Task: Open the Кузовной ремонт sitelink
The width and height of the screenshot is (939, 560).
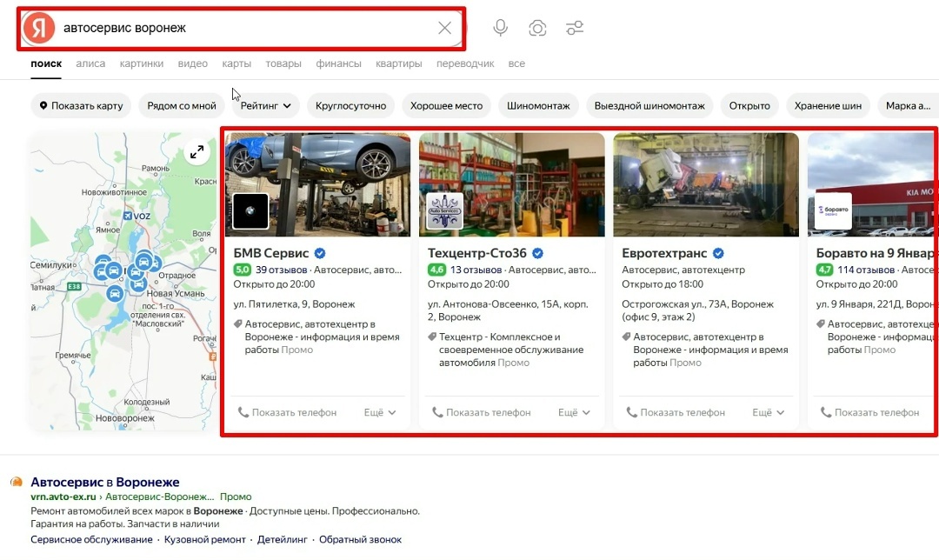Action: pyautogui.click(x=205, y=539)
